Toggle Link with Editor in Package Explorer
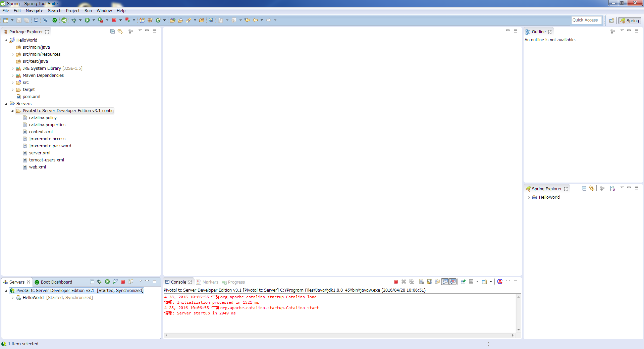The width and height of the screenshot is (644, 349). (120, 32)
